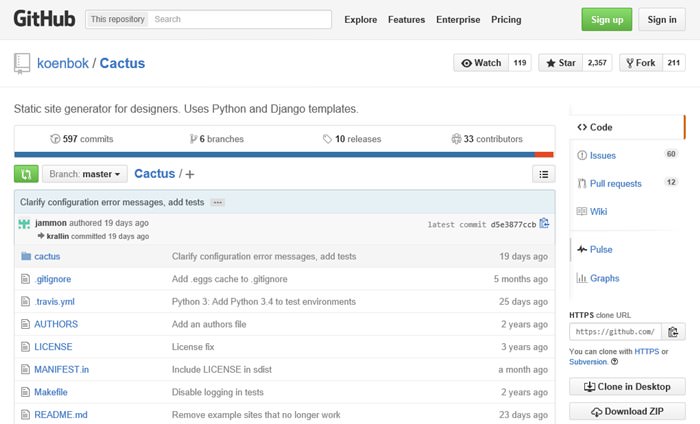Click the Sign in button
The width and height of the screenshot is (700, 424).
662,19
